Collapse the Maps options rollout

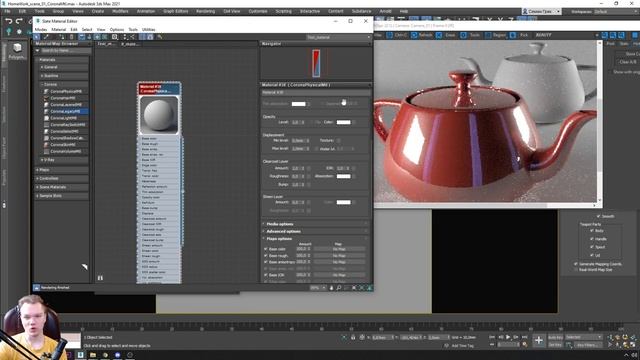(316, 239)
